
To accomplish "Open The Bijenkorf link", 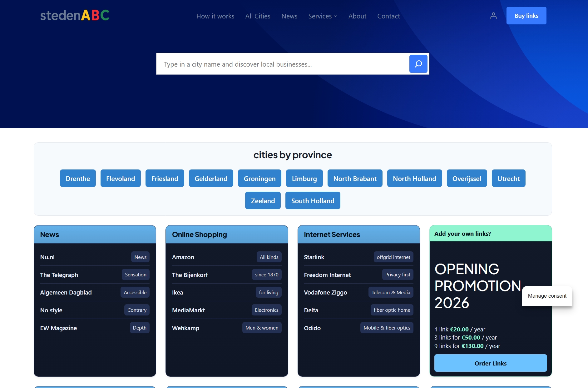I will pyautogui.click(x=190, y=275).
